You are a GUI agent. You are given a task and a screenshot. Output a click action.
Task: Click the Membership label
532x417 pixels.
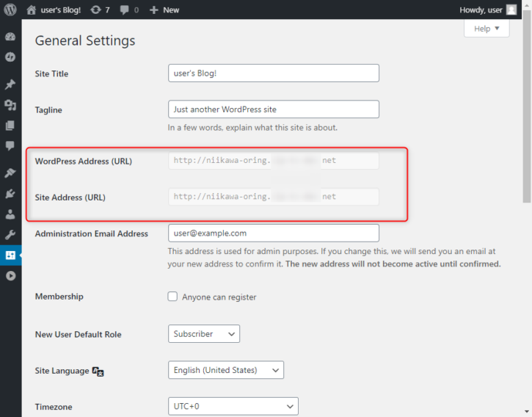59,297
